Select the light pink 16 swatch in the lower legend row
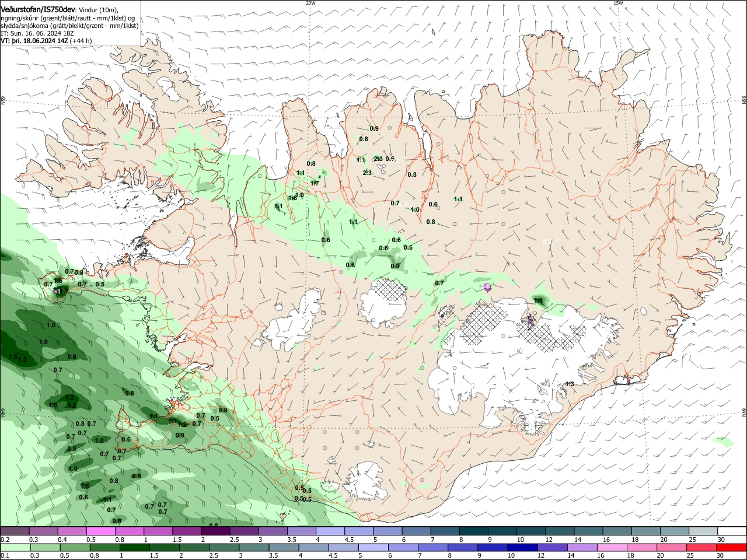The width and height of the screenshot is (747, 560). click(x=611, y=547)
